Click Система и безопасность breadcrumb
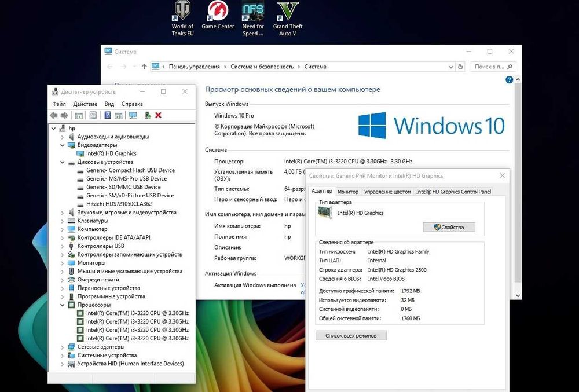This screenshot has width=579, height=392. point(262,67)
